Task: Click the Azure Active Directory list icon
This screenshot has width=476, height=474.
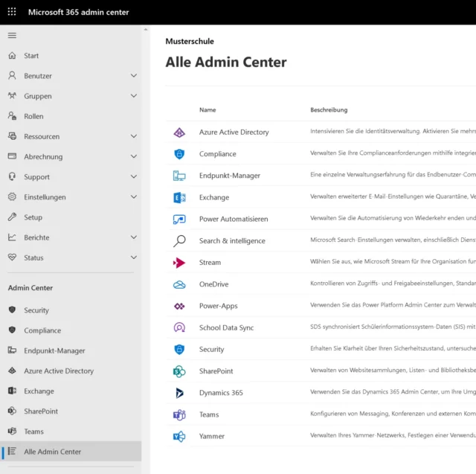Action: [179, 132]
